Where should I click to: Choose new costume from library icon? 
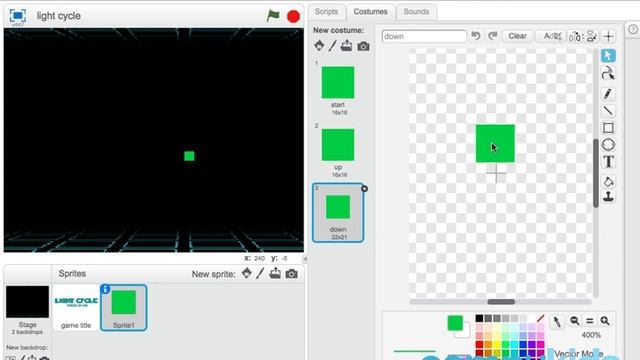(319, 45)
